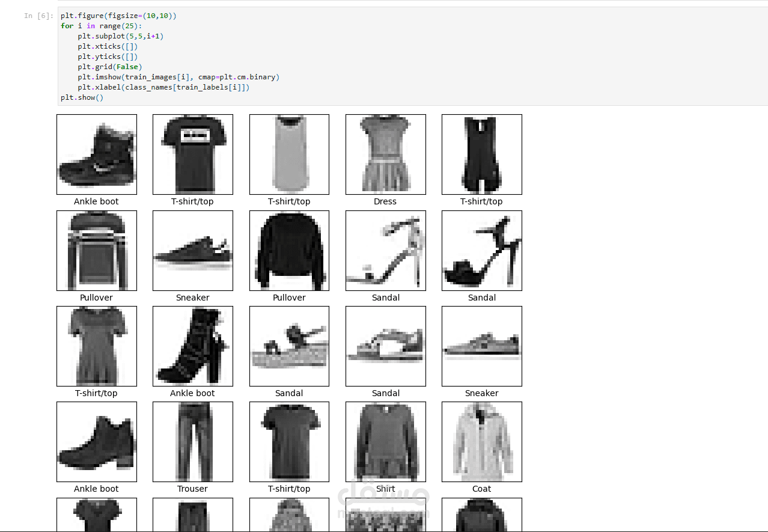Viewport: 768px width, 532px height.
Task: Select the dark sleeveless top image
Action: 482,154
